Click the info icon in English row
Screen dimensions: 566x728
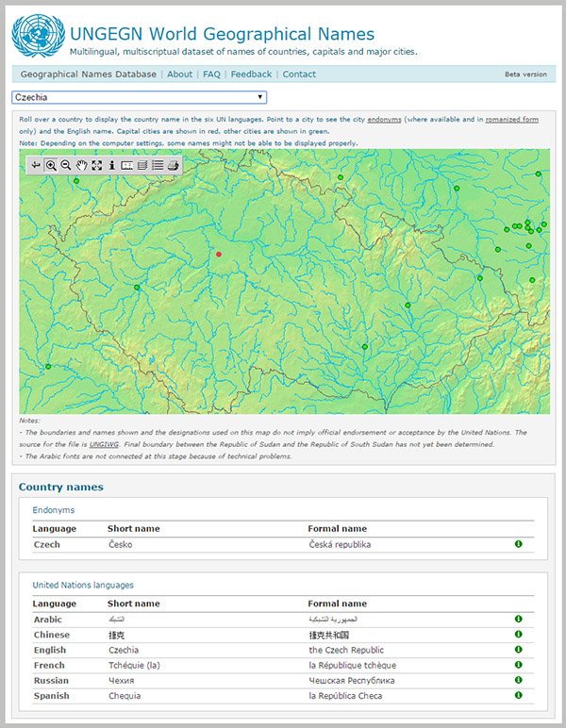(x=518, y=649)
